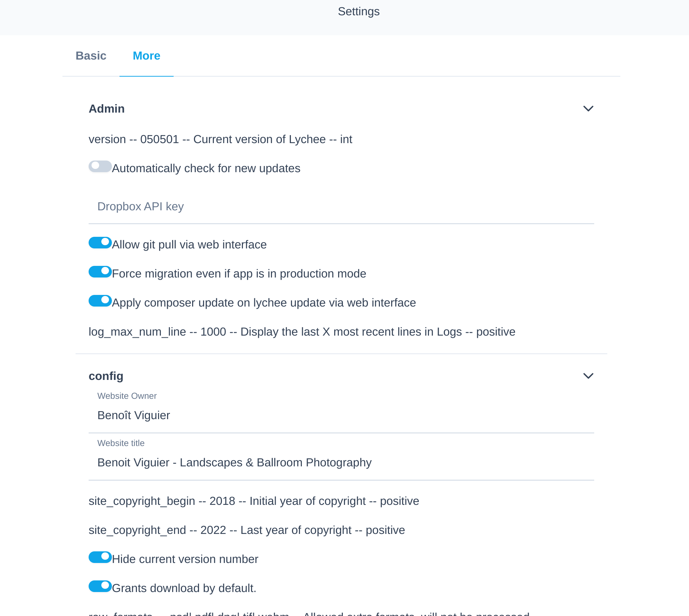Collapse the Admin section chevron
689x616 pixels.
click(x=588, y=109)
